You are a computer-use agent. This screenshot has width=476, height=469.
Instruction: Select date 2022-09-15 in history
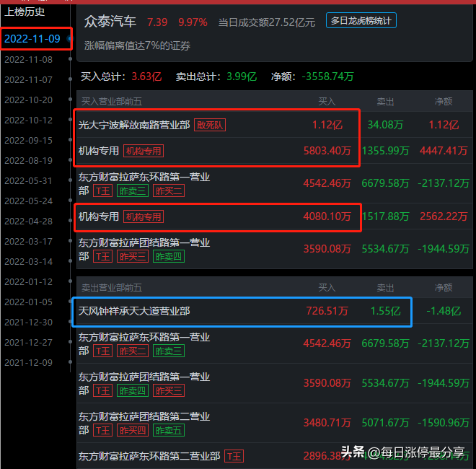[29, 140]
